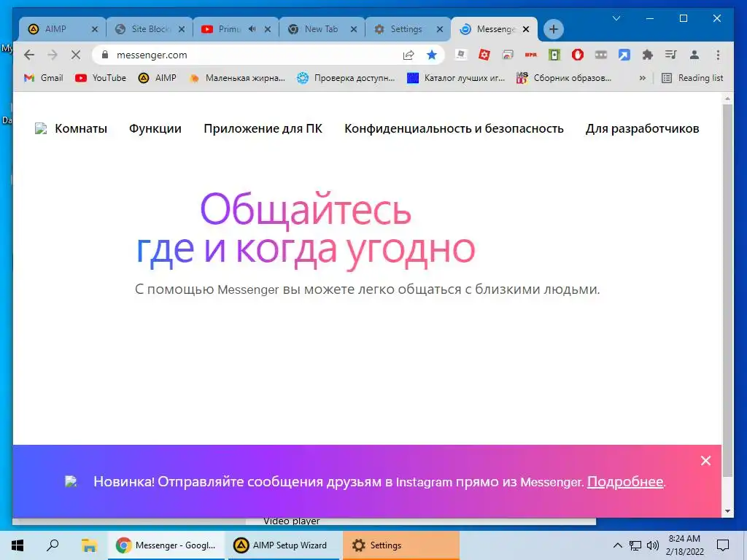Share this page via address bar icon

[409, 55]
